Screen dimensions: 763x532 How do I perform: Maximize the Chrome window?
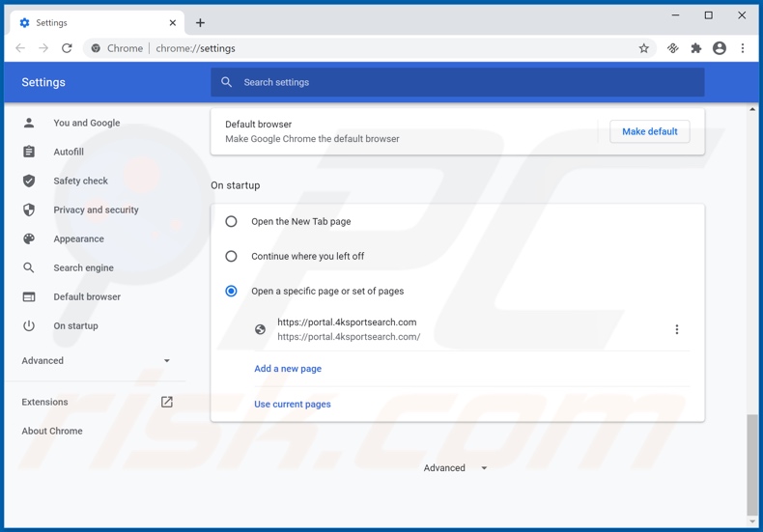[709, 15]
